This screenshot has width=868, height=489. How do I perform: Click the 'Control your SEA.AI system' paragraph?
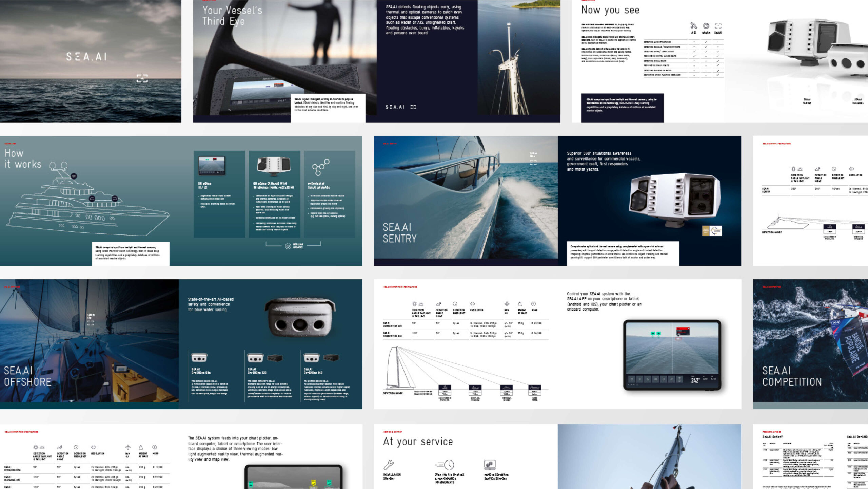coord(604,301)
